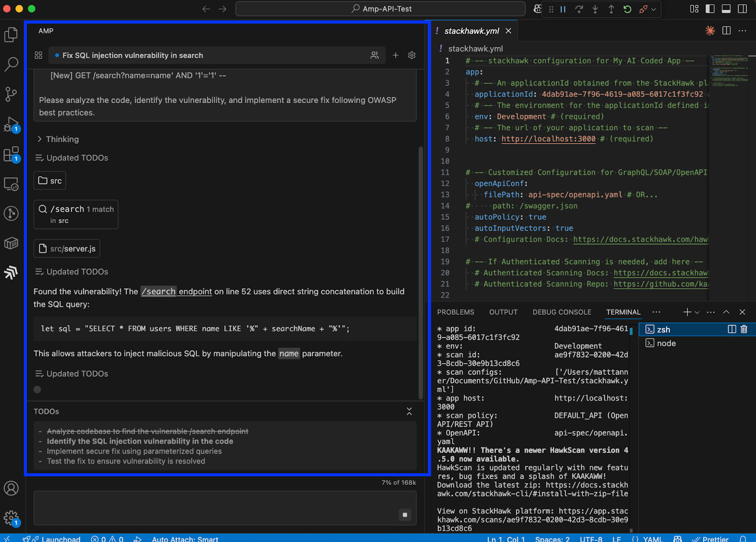Open Accounts menu in activity bar
The height and width of the screenshot is (542, 756).
point(11,488)
